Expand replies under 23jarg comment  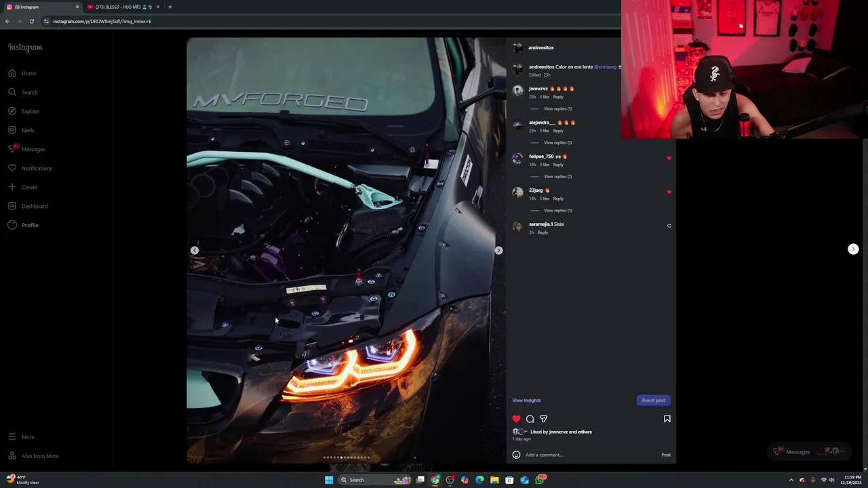click(557, 210)
